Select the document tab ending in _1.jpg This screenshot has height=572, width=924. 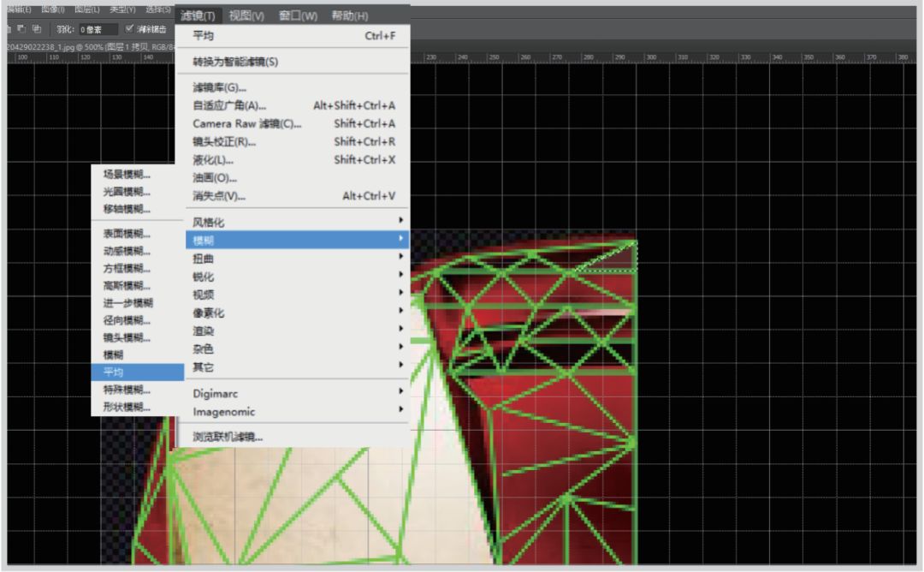86,45
